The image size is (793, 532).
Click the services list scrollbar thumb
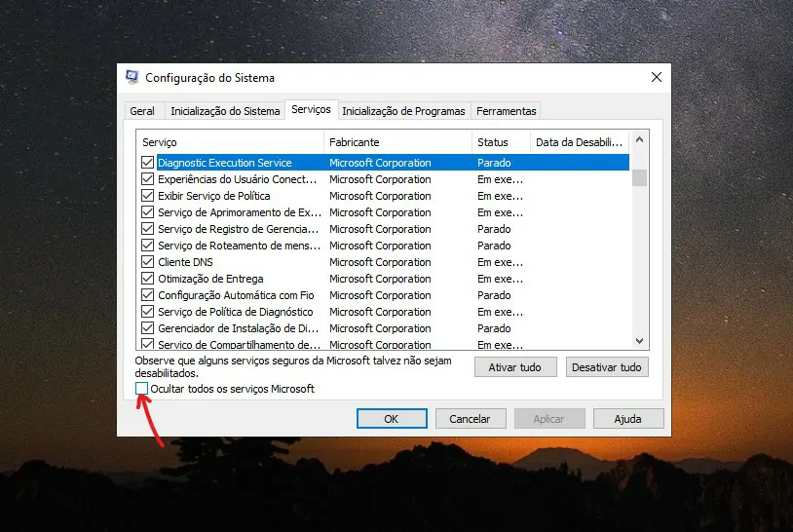coord(639,177)
